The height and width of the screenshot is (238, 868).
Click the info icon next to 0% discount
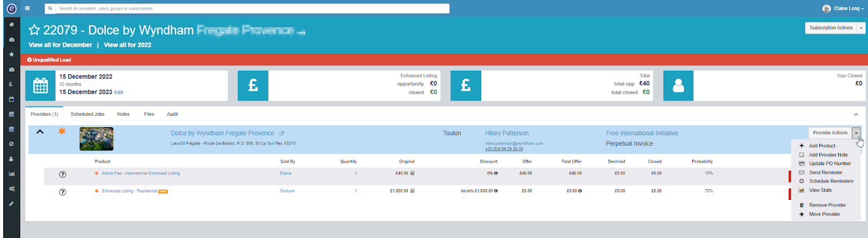click(496, 173)
